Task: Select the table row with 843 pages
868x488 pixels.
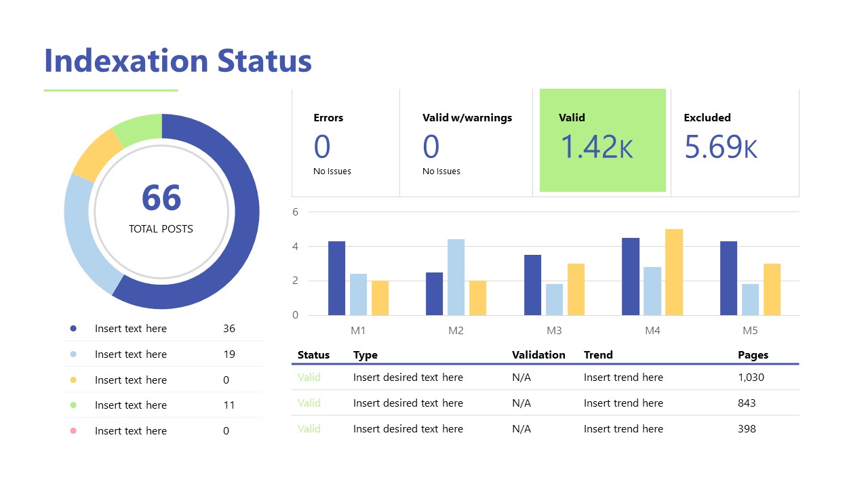Action: (x=547, y=403)
